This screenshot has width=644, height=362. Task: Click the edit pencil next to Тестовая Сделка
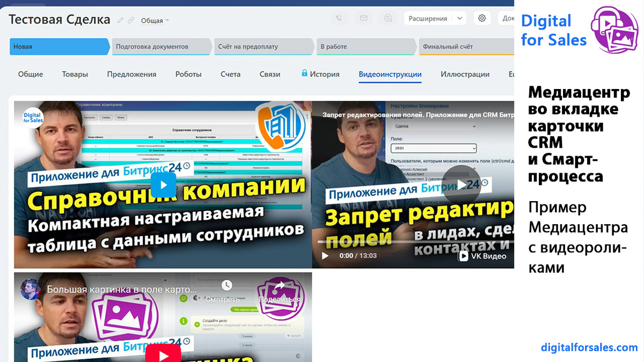tap(120, 19)
